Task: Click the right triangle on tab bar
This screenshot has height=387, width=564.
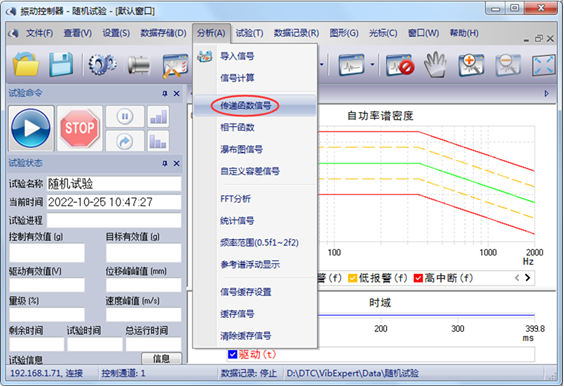Action: click(x=546, y=94)
